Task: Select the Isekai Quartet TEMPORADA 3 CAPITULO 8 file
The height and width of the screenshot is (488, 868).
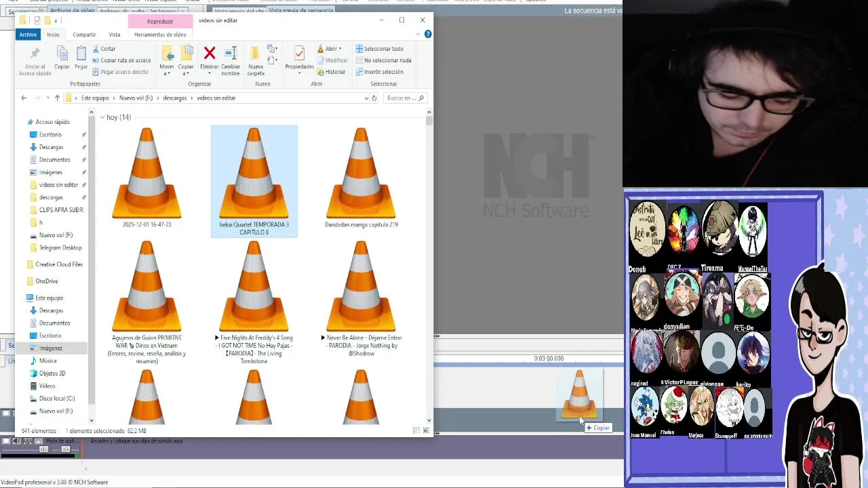Action: tap(254, 181)
